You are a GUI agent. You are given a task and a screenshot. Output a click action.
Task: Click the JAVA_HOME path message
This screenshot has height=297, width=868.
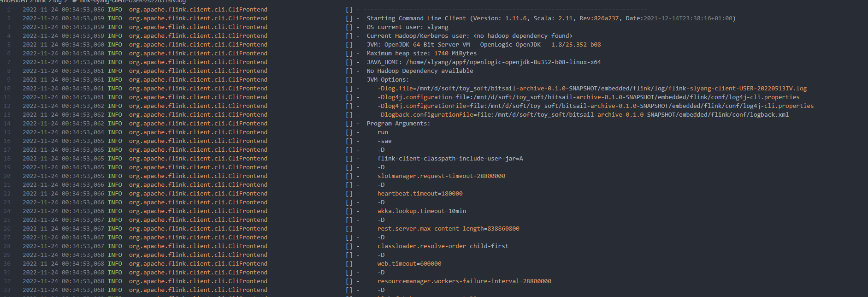[484, 62]
